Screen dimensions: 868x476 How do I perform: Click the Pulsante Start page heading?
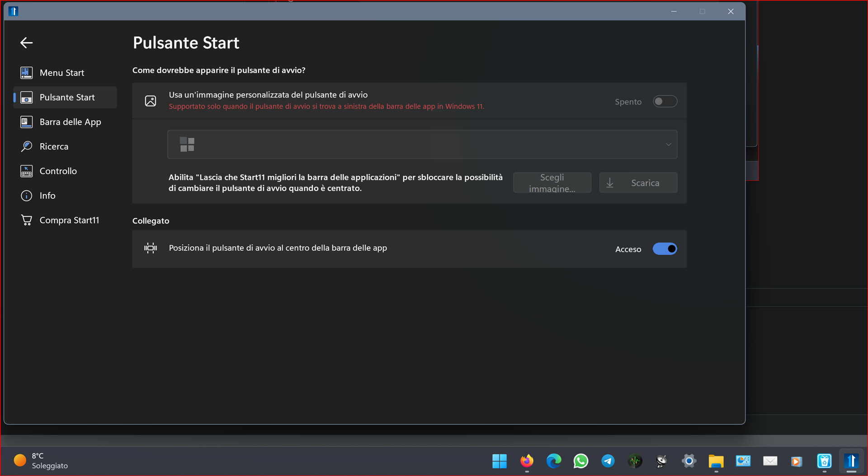186,43
